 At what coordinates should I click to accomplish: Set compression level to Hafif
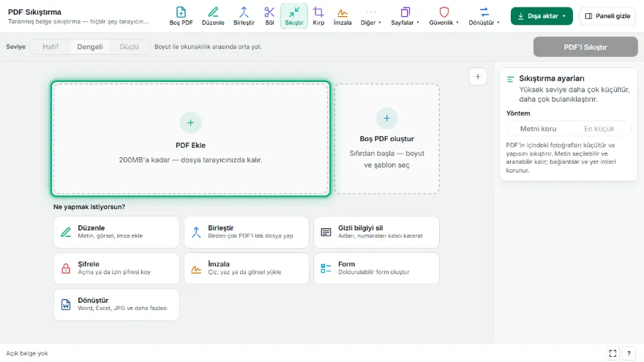[50, 47]
